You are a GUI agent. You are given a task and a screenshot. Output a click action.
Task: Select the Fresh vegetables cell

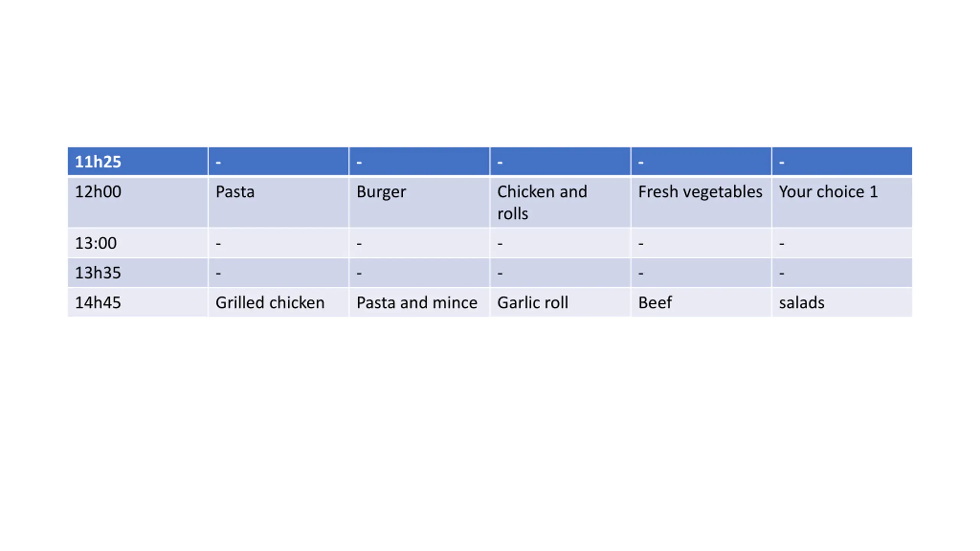coord(701,202)
